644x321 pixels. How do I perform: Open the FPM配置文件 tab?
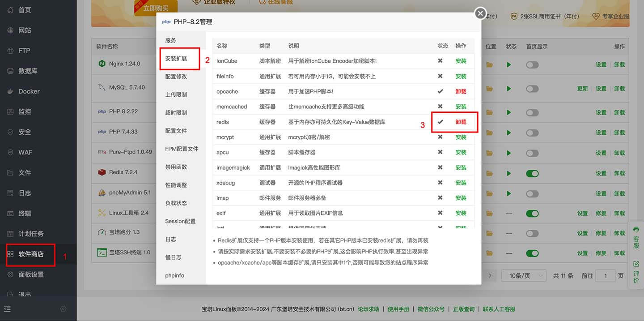pyautogui.click(x=181, y=149)
